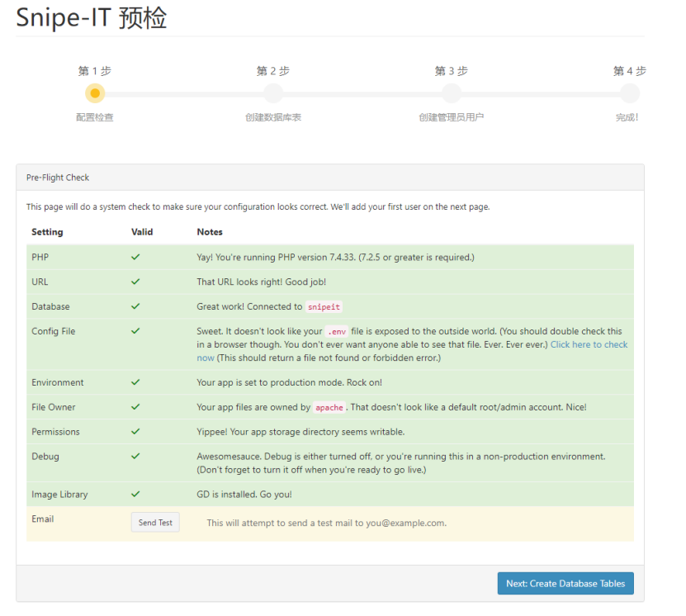
Task: Click the 'Email' setting label
Action: [x=42, y=519]
